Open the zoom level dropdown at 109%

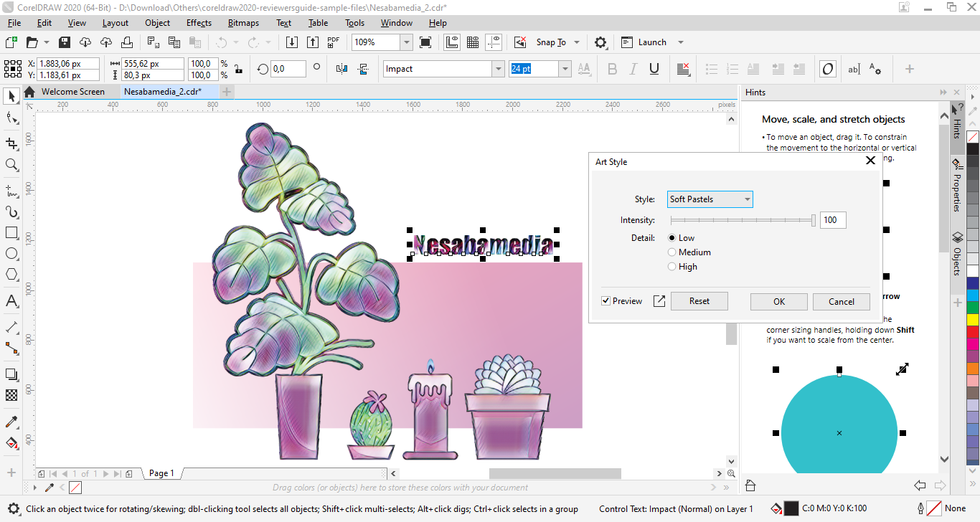[x=406, y=42]
